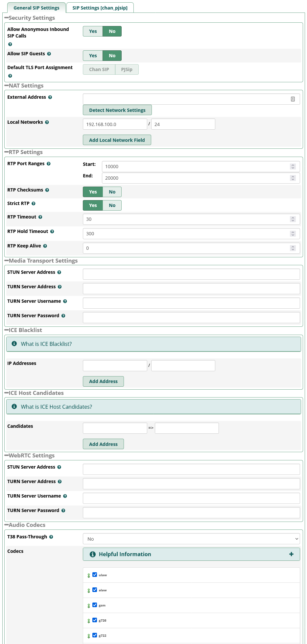Disable RTP Checksums by selecting No
307x644 pixels.
tap(112, 192)
